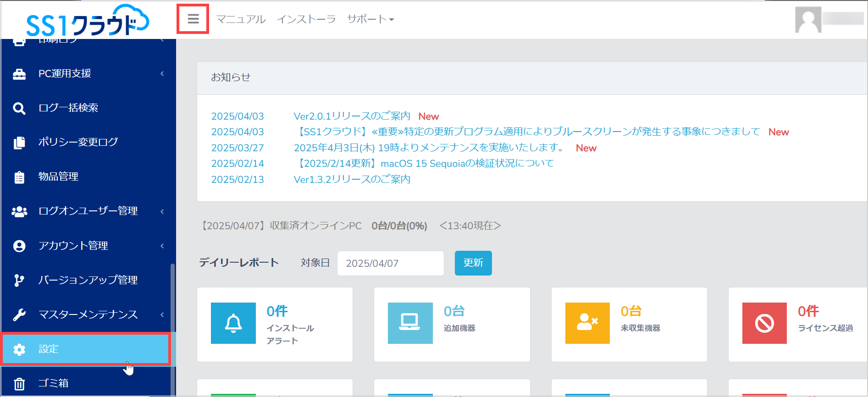Expand the PC運用支援 submenu chevron
The width and height of the screenshot is (868, 397).
[162, 74]
